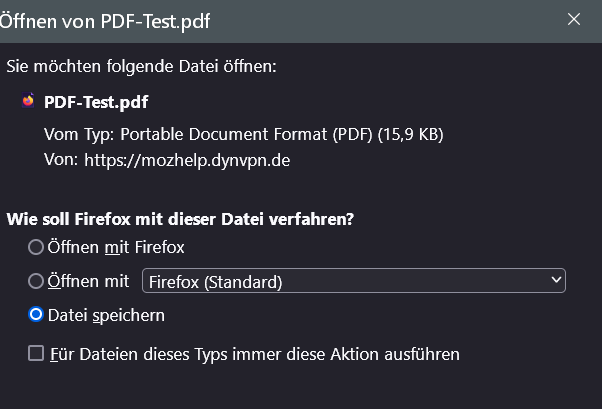The width and height of the screenshot is (602, 409).
Task: Click the file name "PDF-Test.pdf"
Action: tap(96, 101)
